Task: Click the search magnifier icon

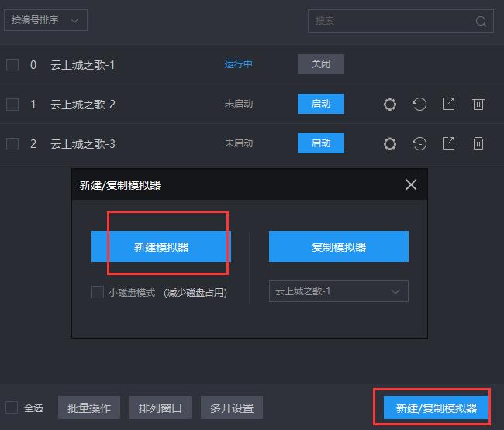Action: coord(481,21)
